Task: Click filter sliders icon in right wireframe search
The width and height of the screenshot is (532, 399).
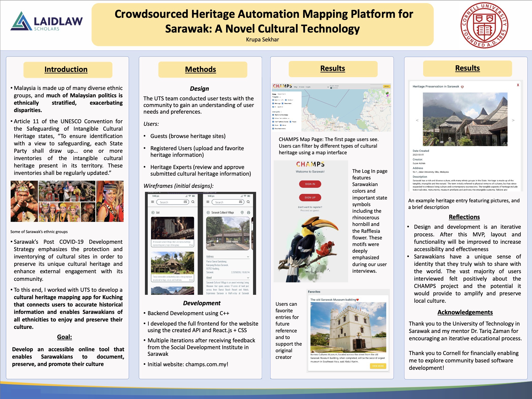Action: click(240, 202)
